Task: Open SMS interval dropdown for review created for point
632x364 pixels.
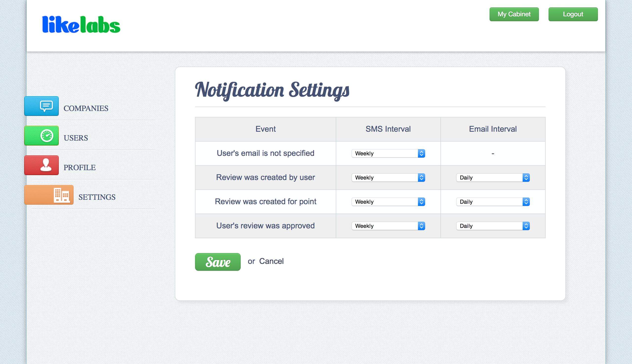Action: pyautogui.click(x=388, y=202)
